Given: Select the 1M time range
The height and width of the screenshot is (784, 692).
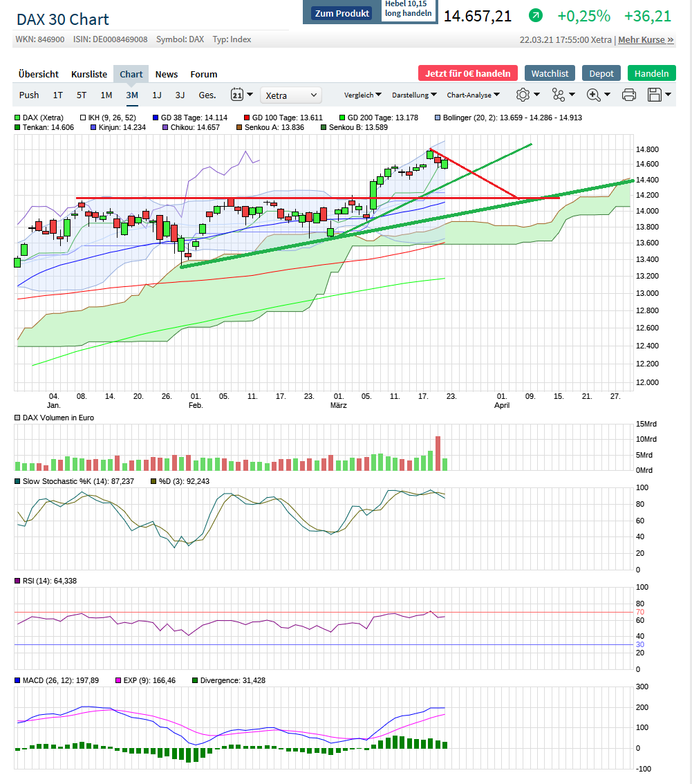Looking at the screenshot, I should [x=106, y=95].
